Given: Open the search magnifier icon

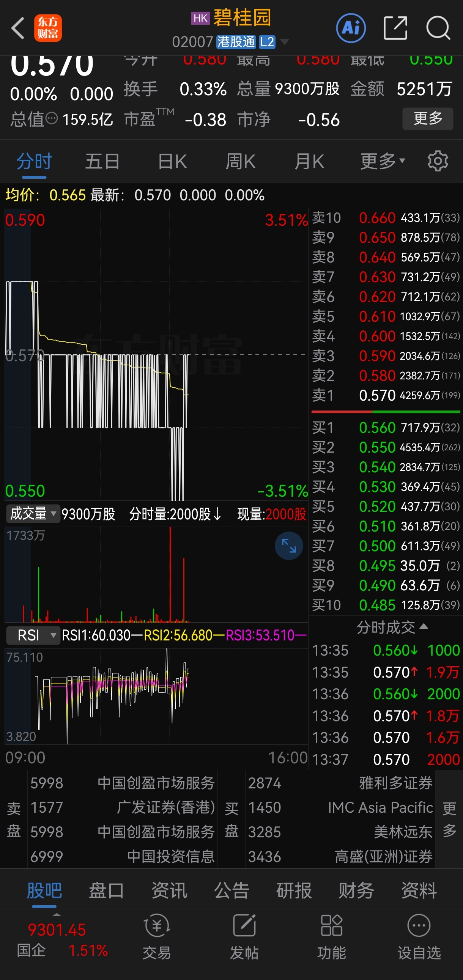Looking at the screenshot, I should coord(438,28).
